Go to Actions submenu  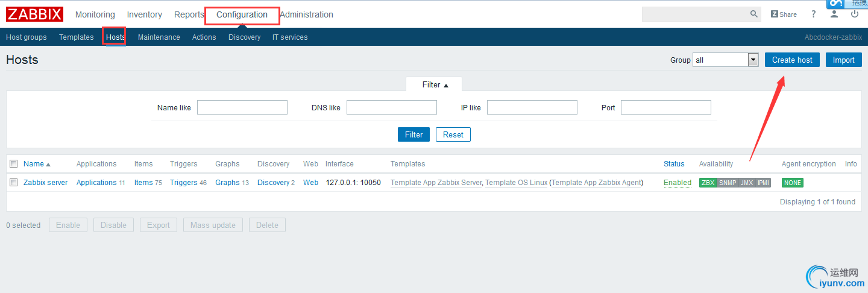click(x=204, y=37)
